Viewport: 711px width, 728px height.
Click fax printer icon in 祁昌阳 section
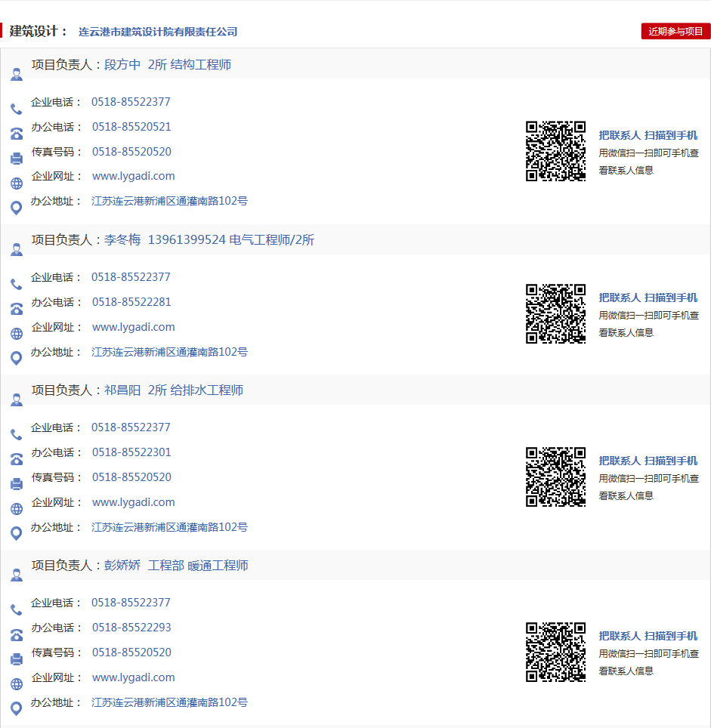coord(17,484)
